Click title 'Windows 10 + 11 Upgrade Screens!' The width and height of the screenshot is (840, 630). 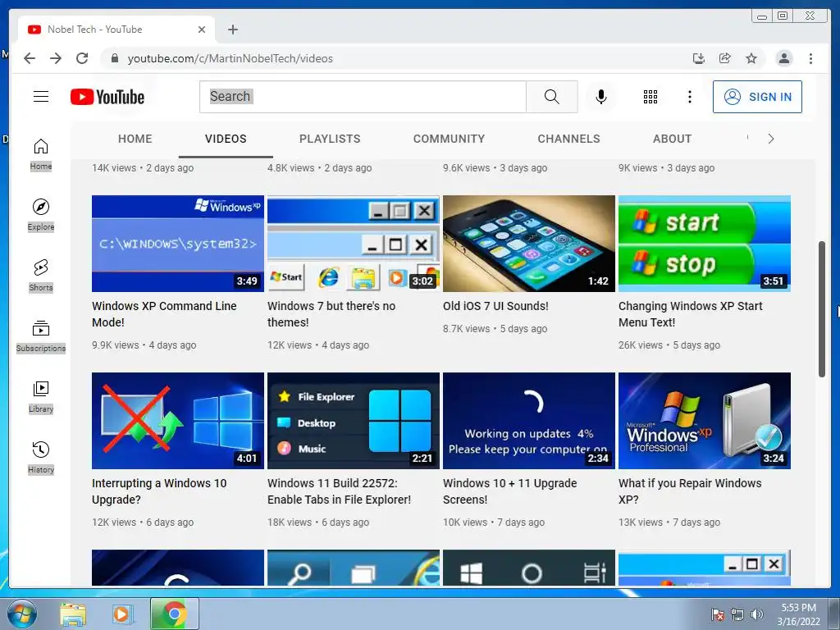pos(510,491)
